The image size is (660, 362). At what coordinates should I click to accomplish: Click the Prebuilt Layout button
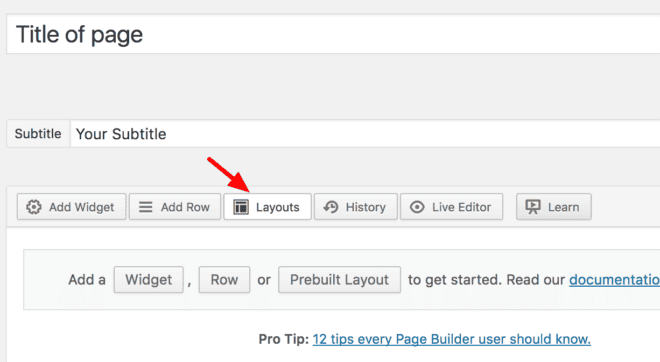[x=339, y=279]
